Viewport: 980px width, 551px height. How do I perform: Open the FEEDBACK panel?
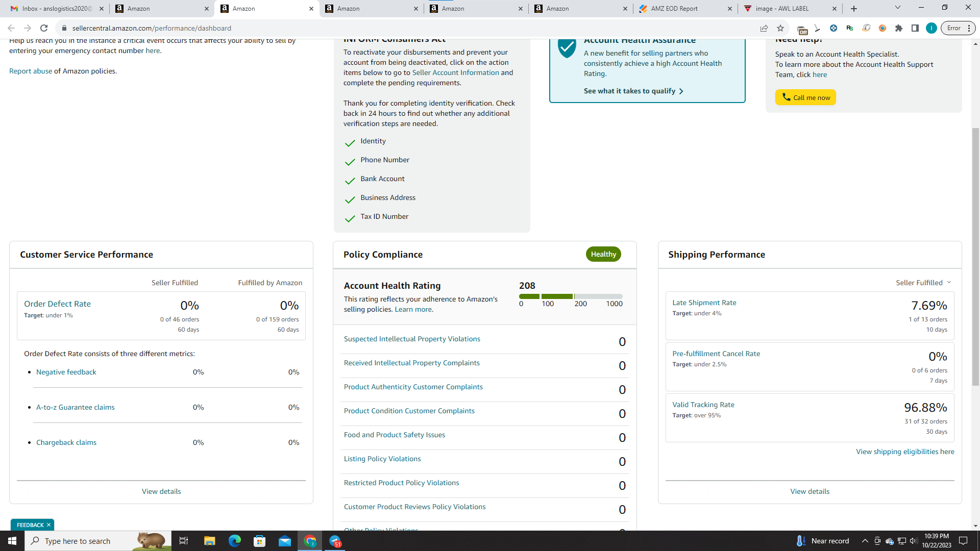tap(30, 525)
